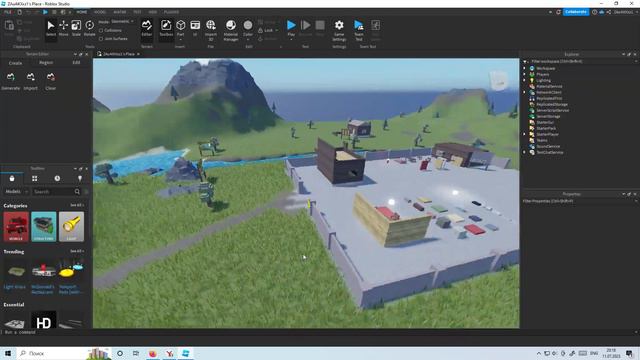Activate the Move tool
640x360 pixels.
pyautogui.click(x=63, y=28)
